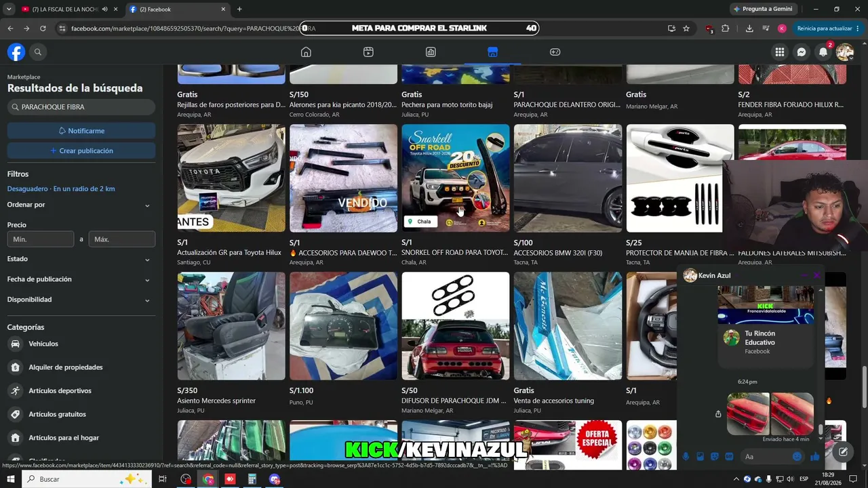The width and height of the screenshot is (868, 488).
Task: Click the new message compose icon
Action: (843, 452)
